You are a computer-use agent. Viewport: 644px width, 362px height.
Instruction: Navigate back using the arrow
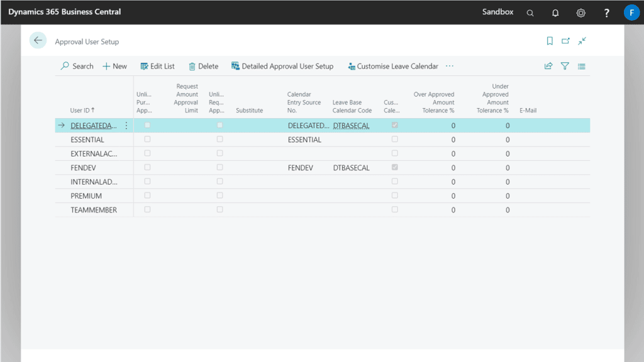point(38,40)
